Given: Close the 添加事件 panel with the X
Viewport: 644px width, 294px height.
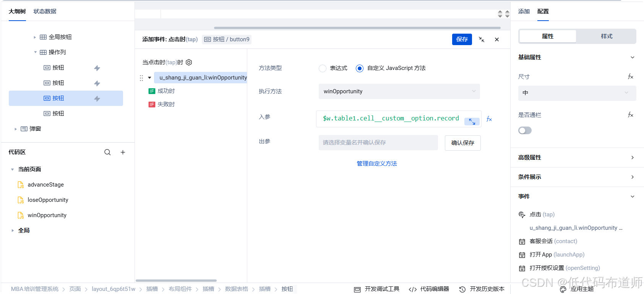Looking at the screenshot, I should pos(497,39).
